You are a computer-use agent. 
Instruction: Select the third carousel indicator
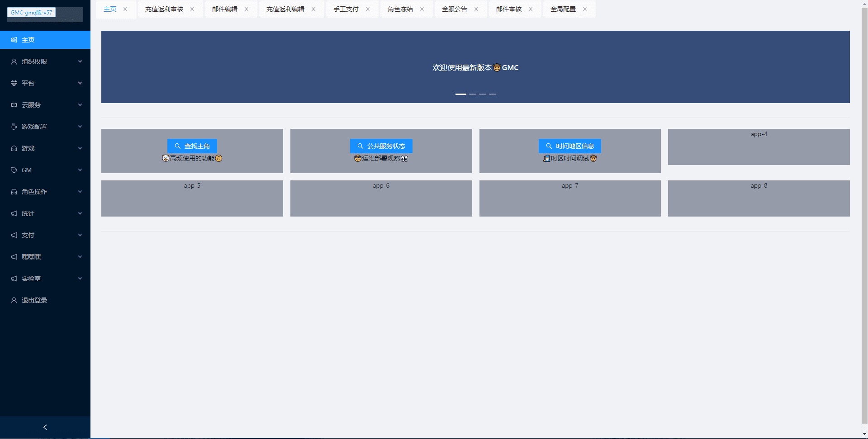483,94
